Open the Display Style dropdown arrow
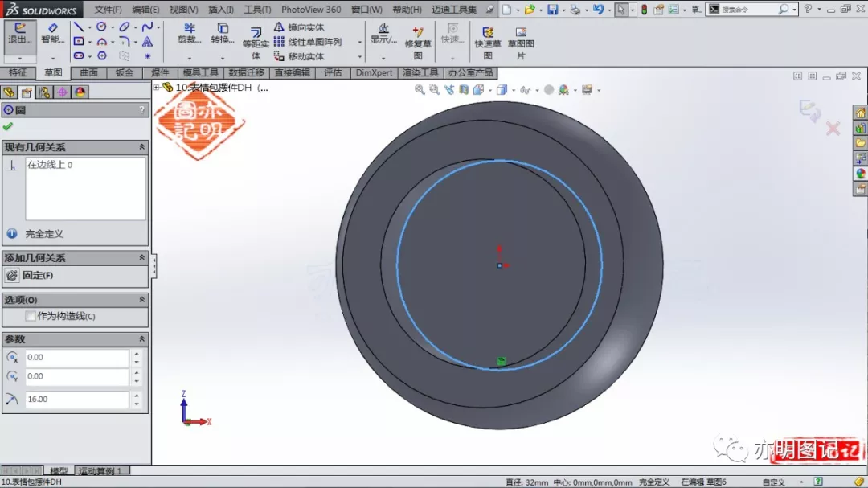This screenshot has width=868, height=488. point(514,90)
